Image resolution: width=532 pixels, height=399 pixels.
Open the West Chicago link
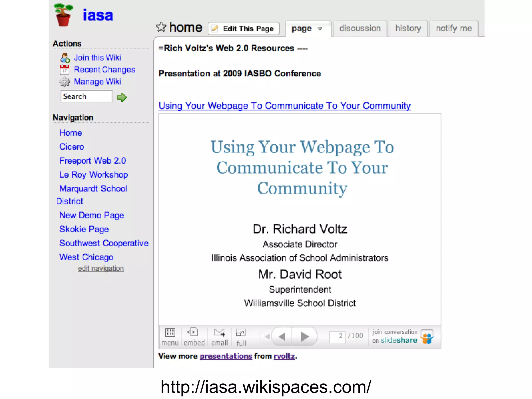click(x=86, y=257)
